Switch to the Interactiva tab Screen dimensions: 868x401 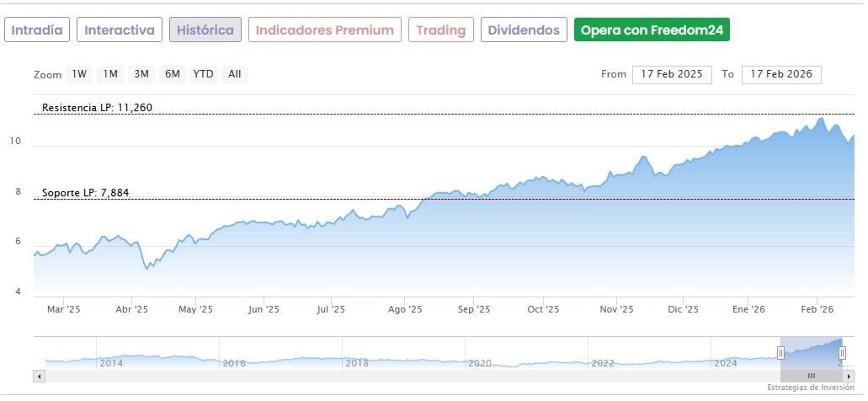120,30
